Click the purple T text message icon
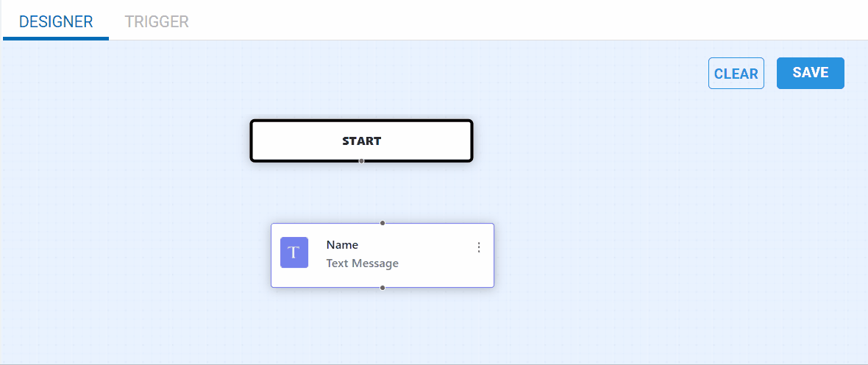 click(x=294, y=252)
